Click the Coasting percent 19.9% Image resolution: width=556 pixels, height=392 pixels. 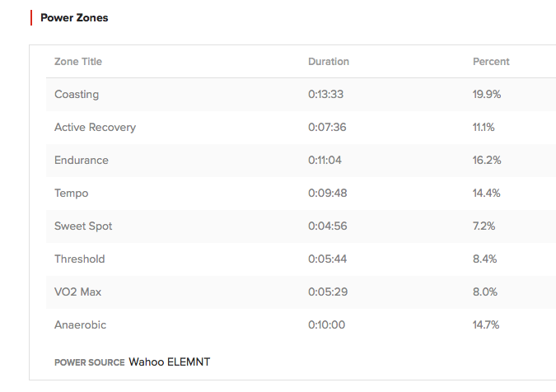[x=487, y=95]
